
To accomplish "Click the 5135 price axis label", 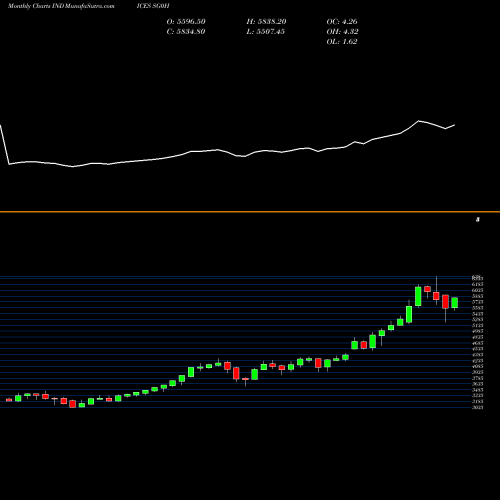I will [478, 325].
